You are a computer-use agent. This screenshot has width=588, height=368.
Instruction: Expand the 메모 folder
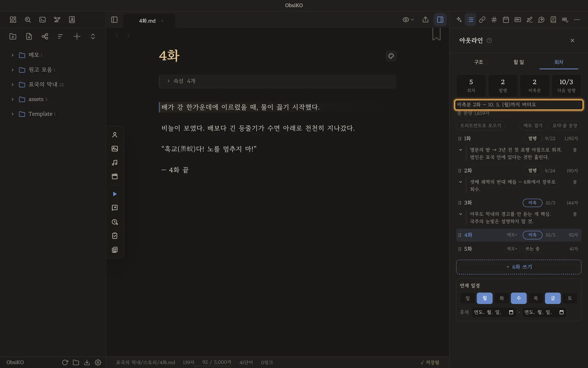(x=12, y=55)
